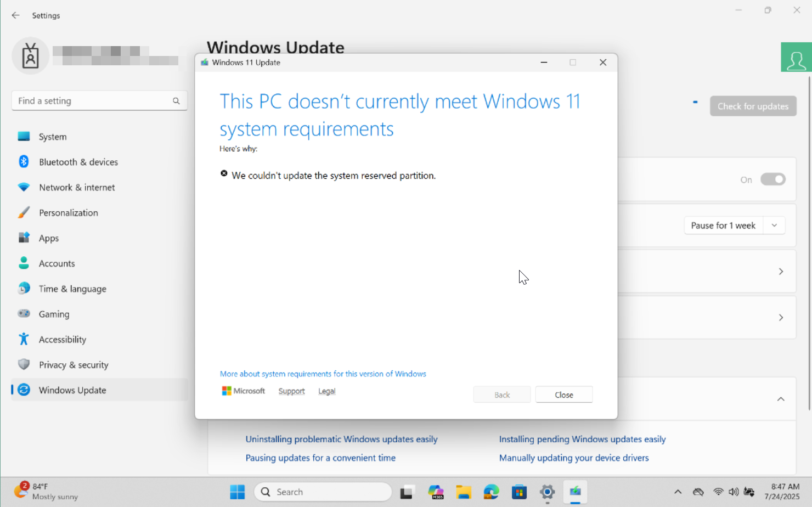The height and width of the screenshot is (507, 812).
Task: Go to Privacy & security settings
Action: (99, 365)
